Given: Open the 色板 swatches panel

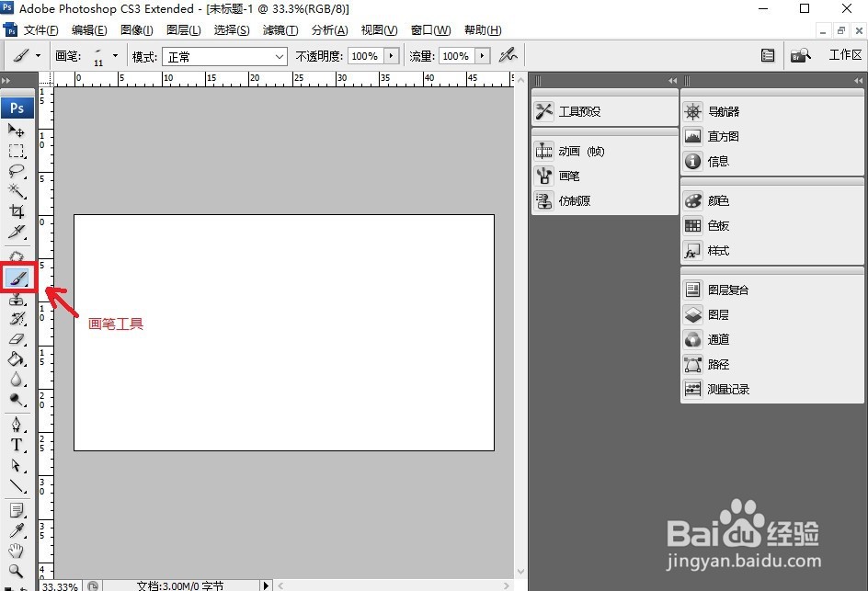Looking at the screenshot, I should click(x=771, y=225).
